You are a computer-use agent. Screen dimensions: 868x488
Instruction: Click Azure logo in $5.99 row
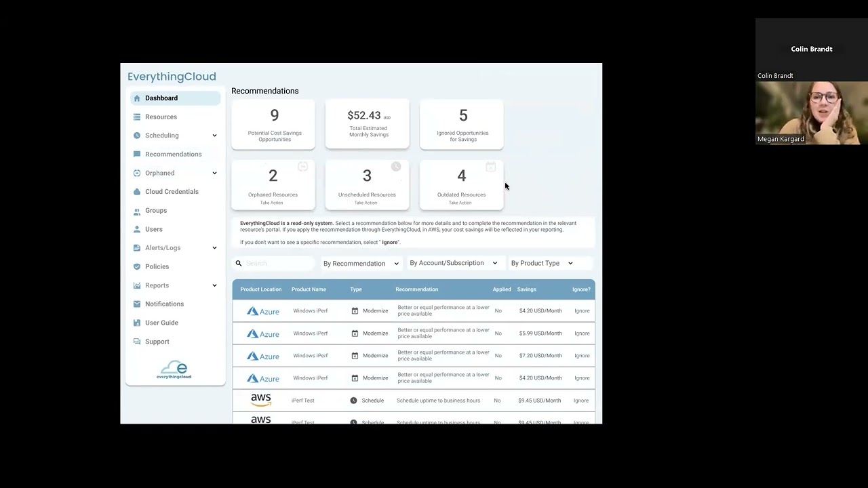click(263, 333)
